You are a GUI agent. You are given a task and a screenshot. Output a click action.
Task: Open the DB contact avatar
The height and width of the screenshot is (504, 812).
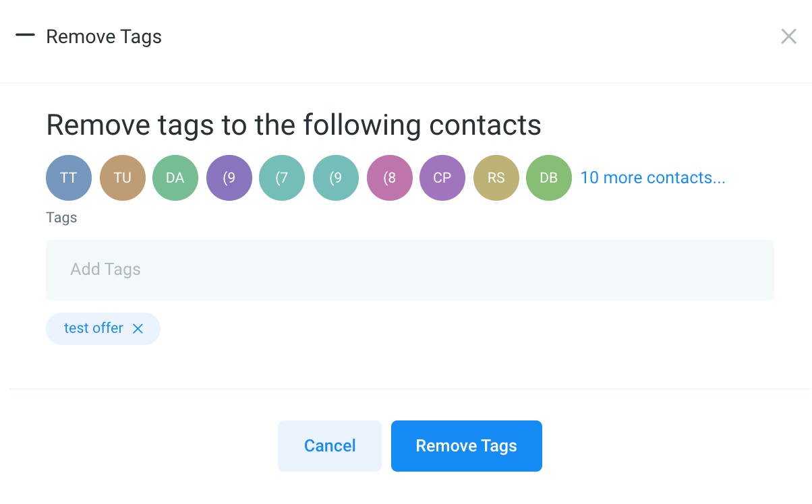pyautogui.click(x=549, y=178)
